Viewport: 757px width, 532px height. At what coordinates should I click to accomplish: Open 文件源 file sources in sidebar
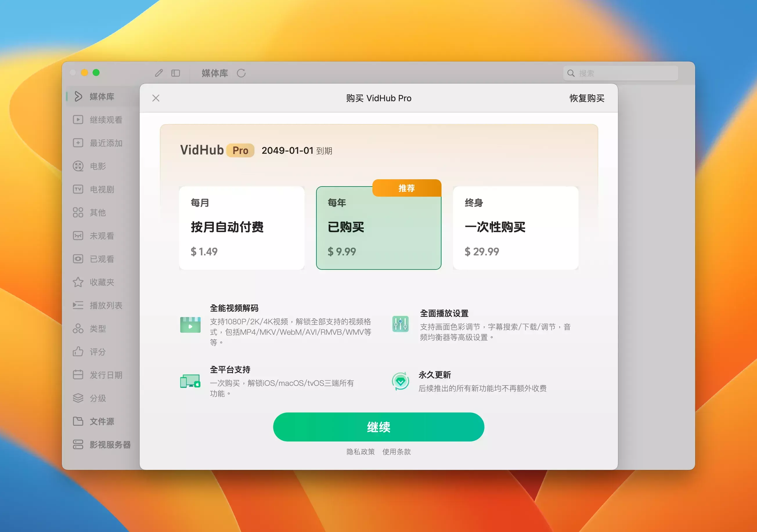pyautogui.click(x=102, y=421)
